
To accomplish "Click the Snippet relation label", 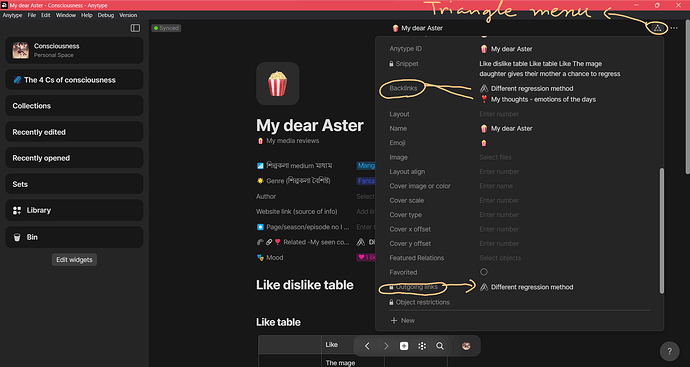I will [407, 64].
